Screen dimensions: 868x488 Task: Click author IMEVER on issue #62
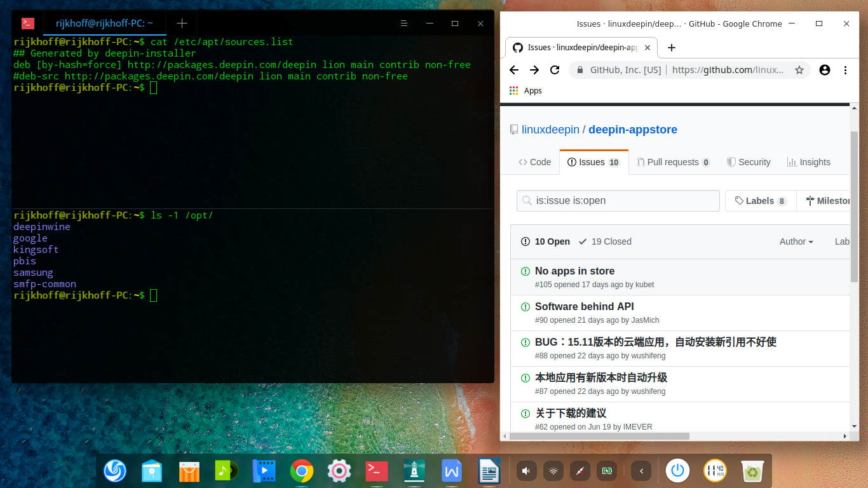pyautogui.click(x=637, y=427)
